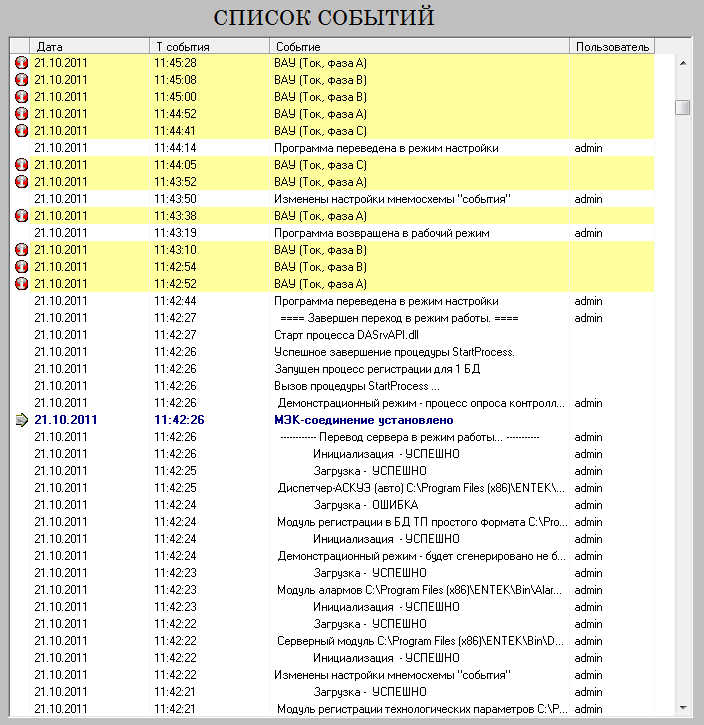
Task: Click alarm icon on the 11:44:41 row
Action: [21, 131]
